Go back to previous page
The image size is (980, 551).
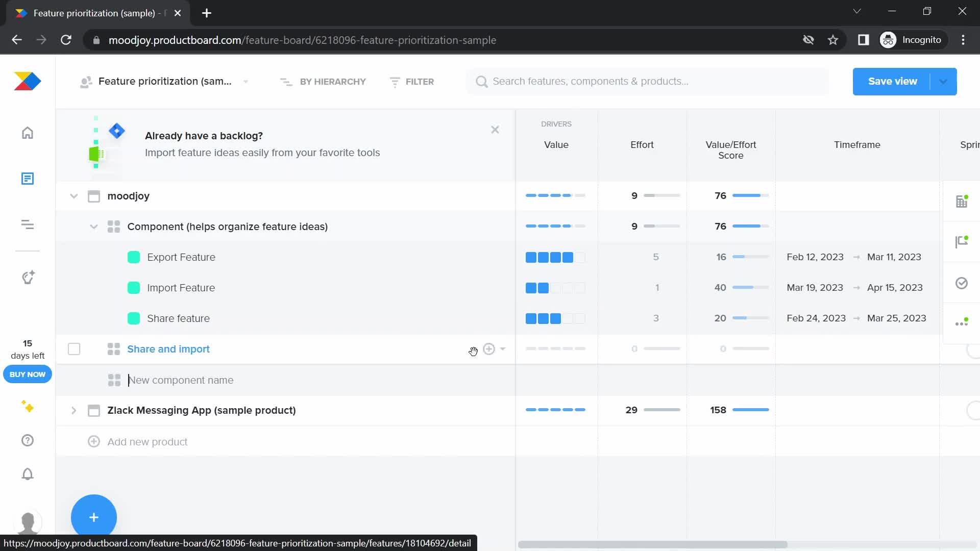point(17,40)
